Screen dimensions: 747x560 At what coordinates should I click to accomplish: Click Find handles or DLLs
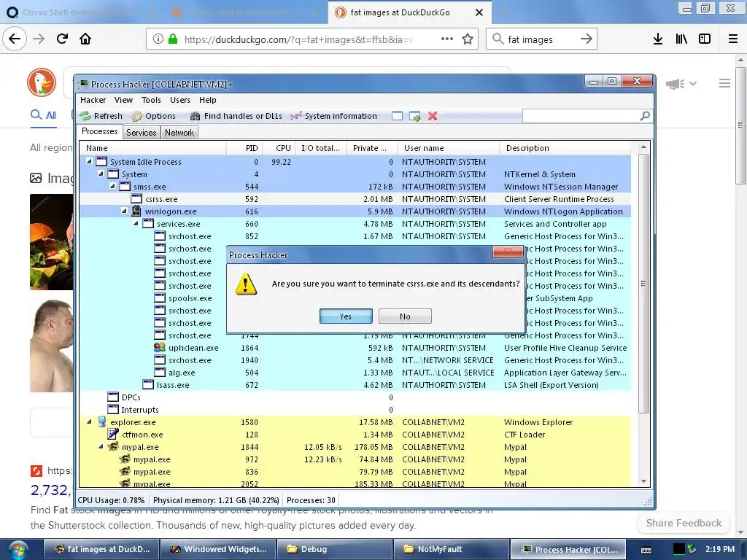point(236,116)
